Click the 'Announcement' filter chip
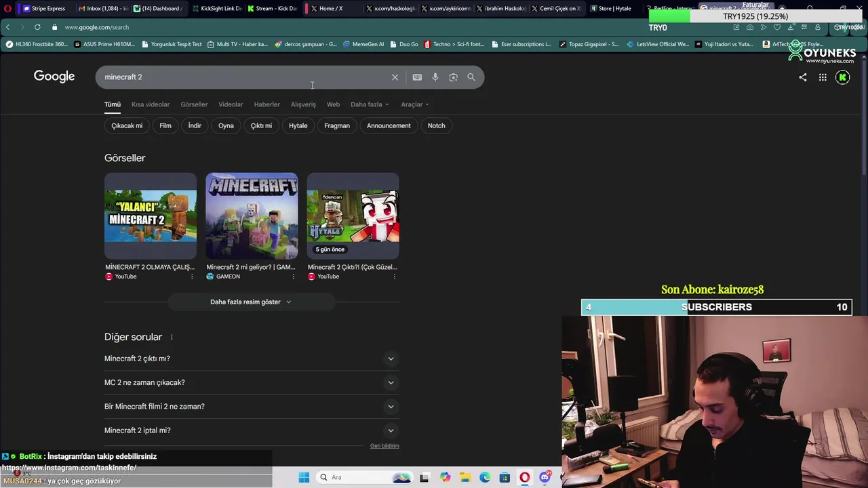 [389, 125]
